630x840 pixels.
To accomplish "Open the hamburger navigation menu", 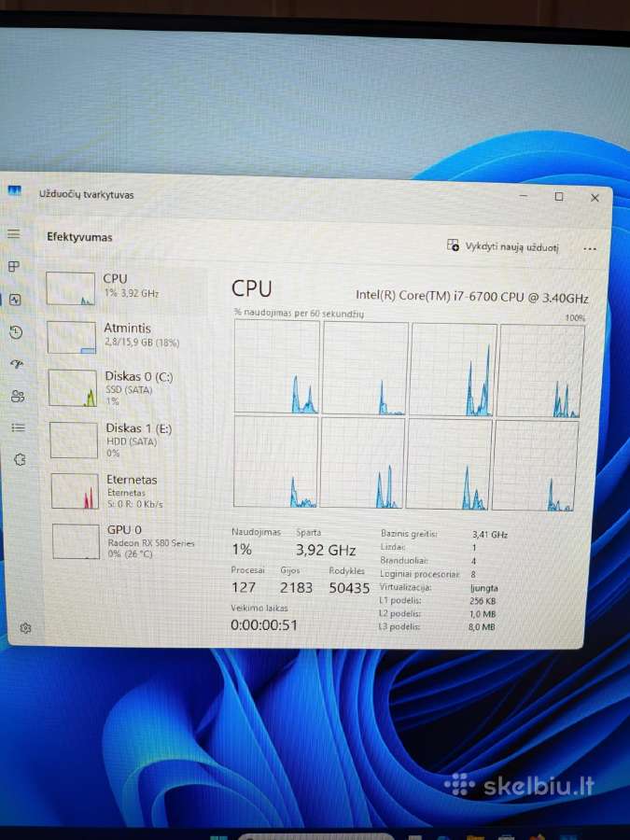I will point(13,233).
